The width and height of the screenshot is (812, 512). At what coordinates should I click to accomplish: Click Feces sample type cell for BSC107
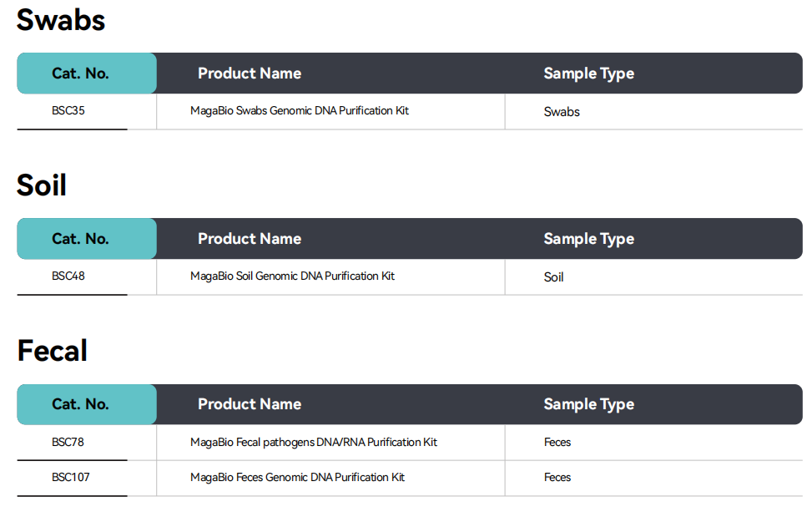[557, 478]
